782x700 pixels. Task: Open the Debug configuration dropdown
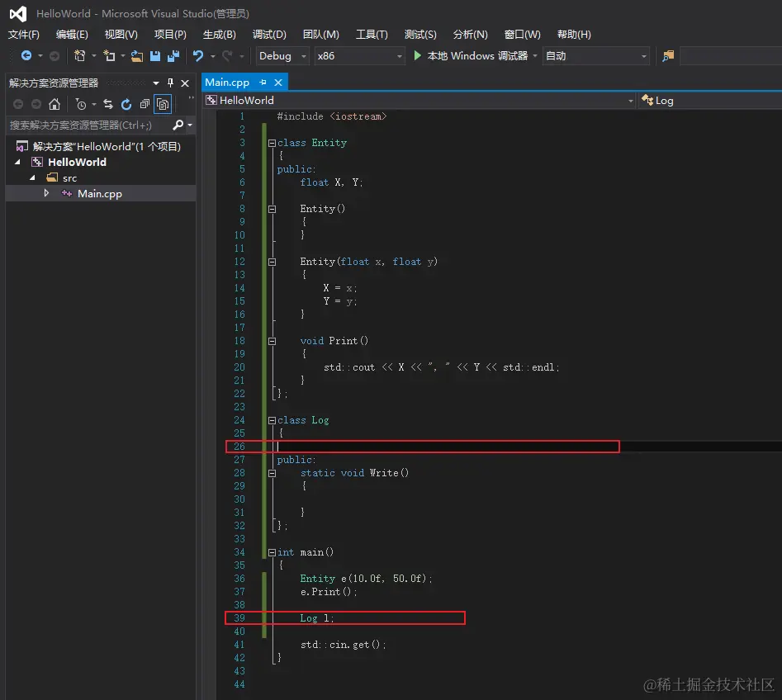[x=282, y=56]
